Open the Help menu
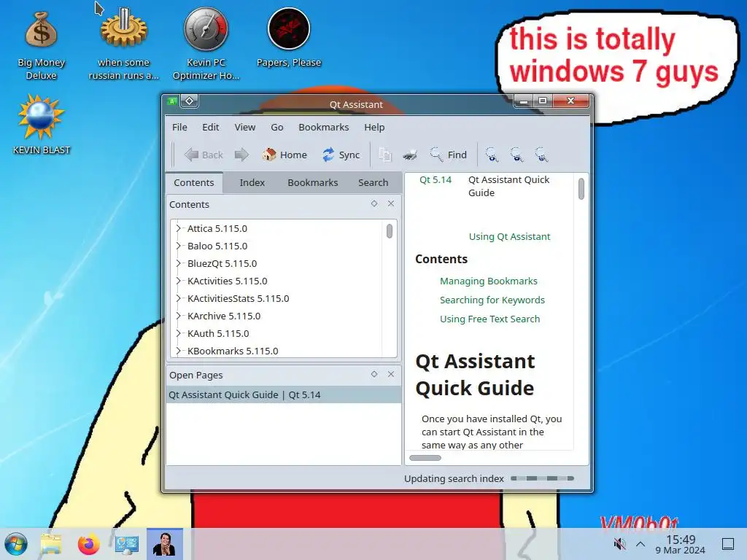The width and height of the screenshot is (747, 560). (374, 127)
